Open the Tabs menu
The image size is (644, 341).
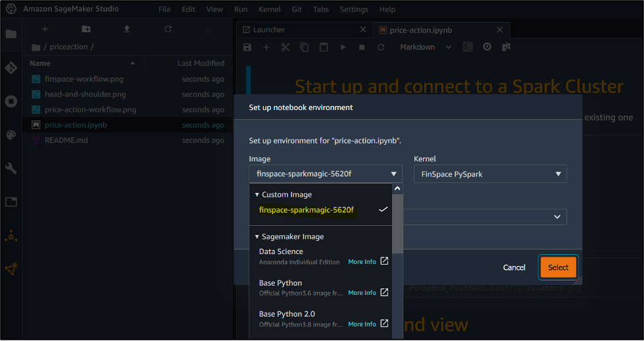(321, 9)
